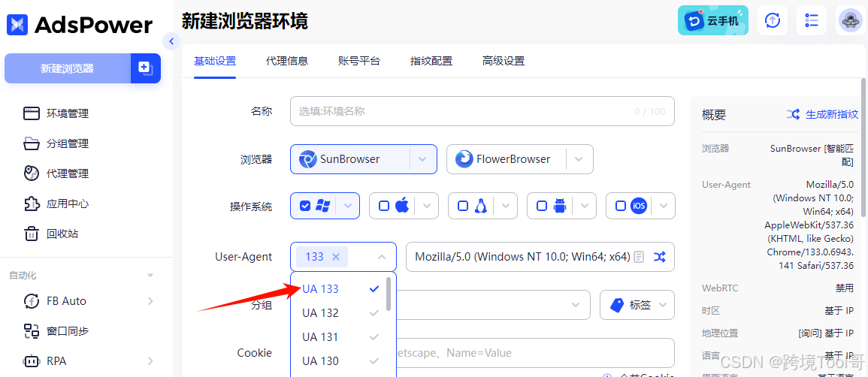
Task: Collapse the 自动化 section
Action: coord(150,276)
